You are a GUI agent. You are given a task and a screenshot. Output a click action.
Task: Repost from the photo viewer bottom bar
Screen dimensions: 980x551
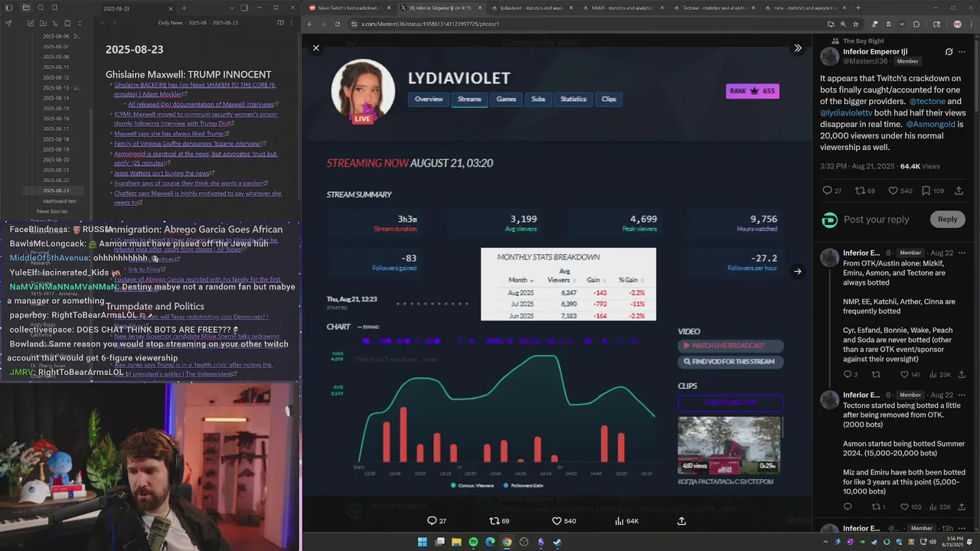(x=499, y=521)
